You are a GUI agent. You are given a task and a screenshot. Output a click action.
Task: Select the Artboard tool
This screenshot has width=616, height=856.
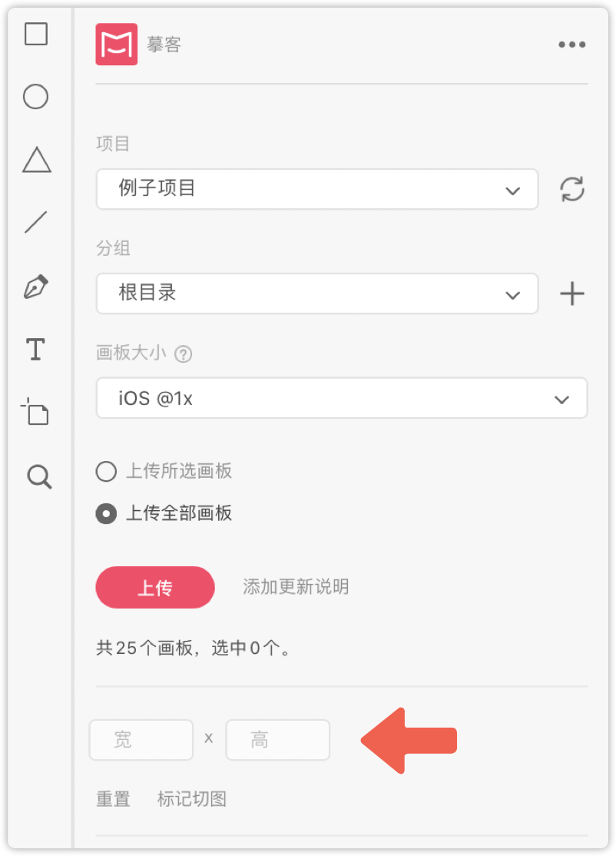[x=35, y=412]
